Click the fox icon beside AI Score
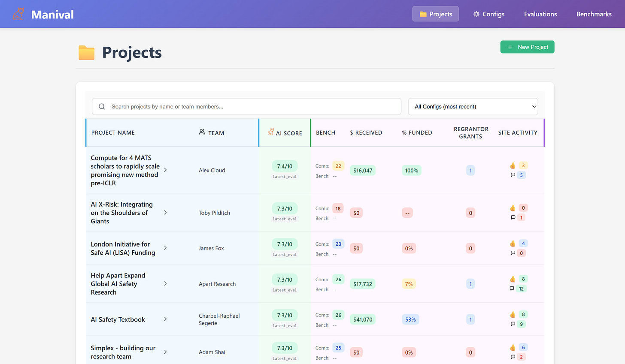Viewport: 625px width, 364px height. pos(271,132)
